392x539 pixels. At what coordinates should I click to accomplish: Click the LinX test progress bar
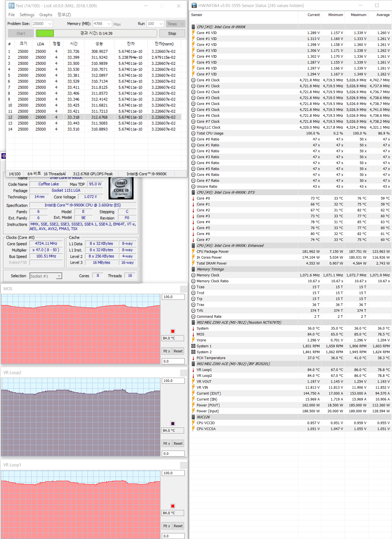[x=97, y=33]
